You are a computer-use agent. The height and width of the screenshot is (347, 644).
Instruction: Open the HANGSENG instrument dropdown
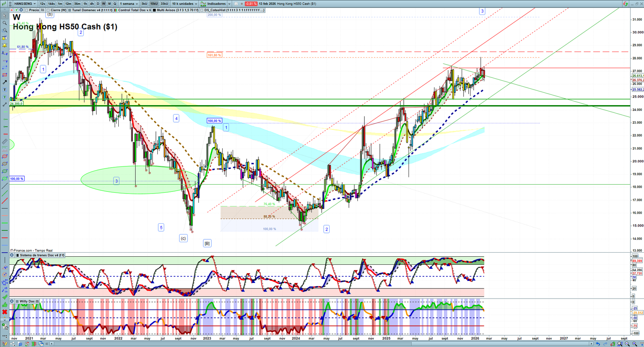25,4
